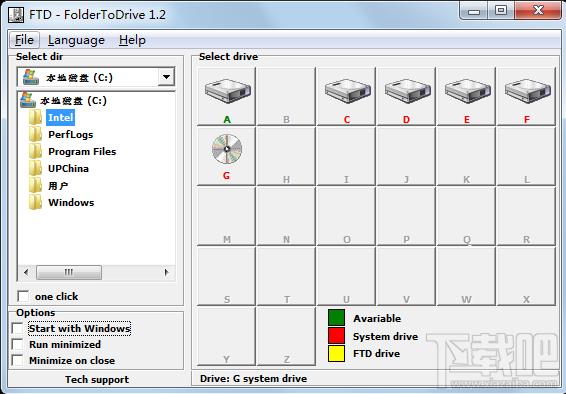Click the red System drive legend swatch
Viewport: 566px width, 394px height.
point(336,335)
